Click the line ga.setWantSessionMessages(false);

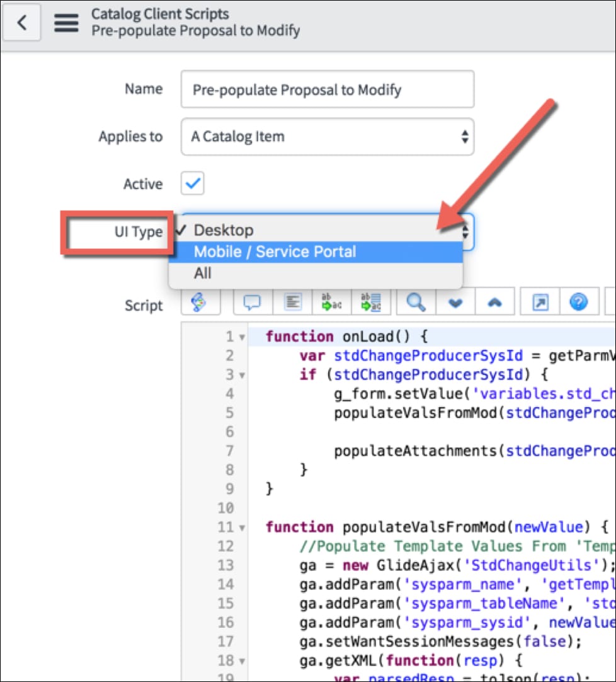440,642
